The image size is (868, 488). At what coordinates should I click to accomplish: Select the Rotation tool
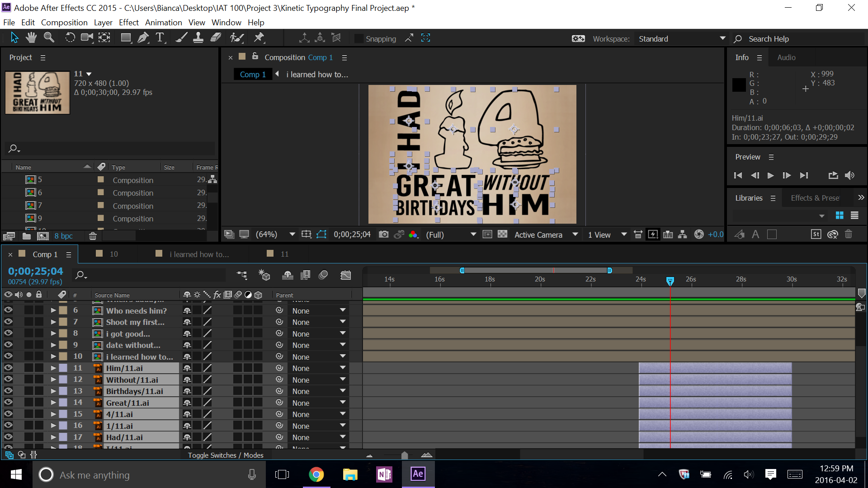pyautogui.click(x=70, y=38)
